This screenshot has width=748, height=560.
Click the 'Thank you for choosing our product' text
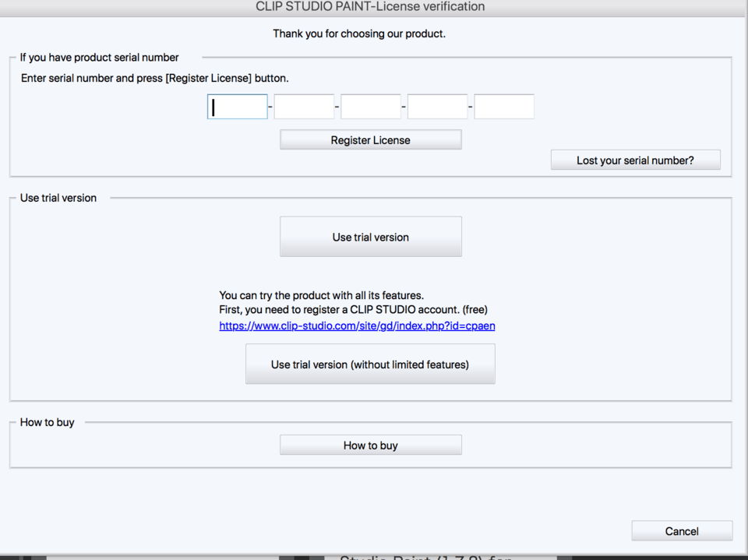pyautogui.click(x=359, y=33)
